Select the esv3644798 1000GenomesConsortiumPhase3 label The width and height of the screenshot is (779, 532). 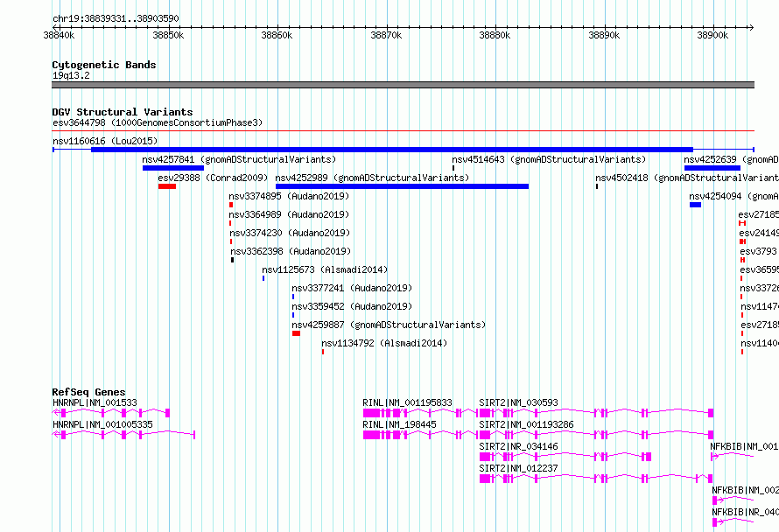[158, 122]
